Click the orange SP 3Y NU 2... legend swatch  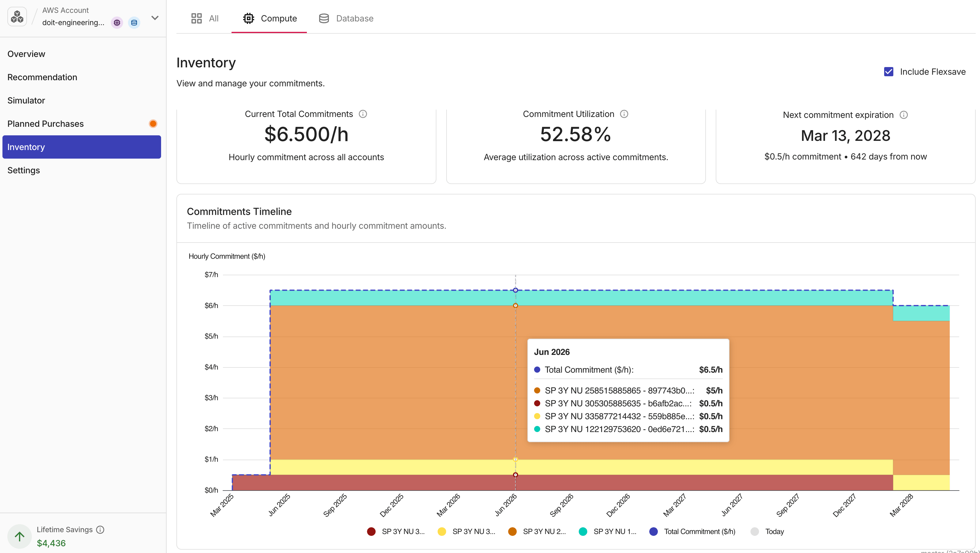coord(512,531)
